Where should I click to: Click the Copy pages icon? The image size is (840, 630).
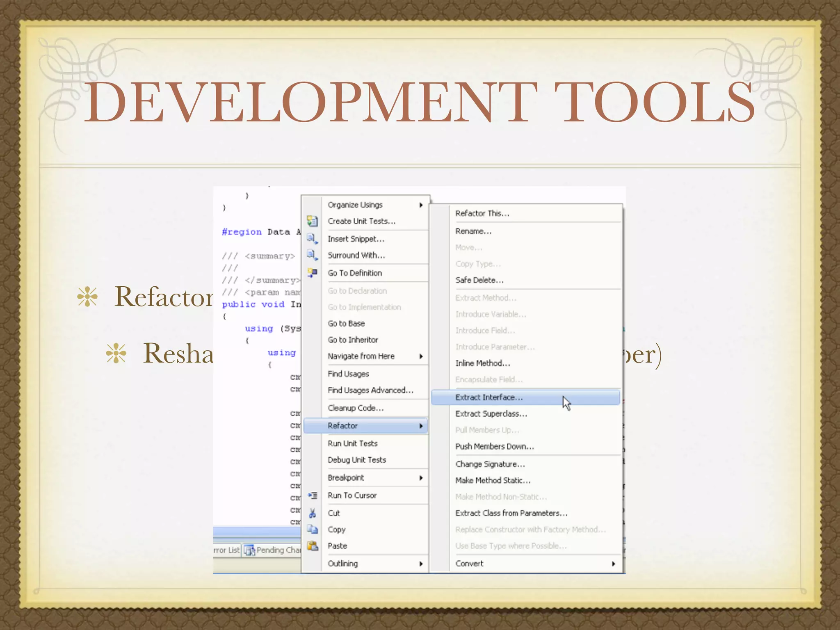(x=313, y=530)
